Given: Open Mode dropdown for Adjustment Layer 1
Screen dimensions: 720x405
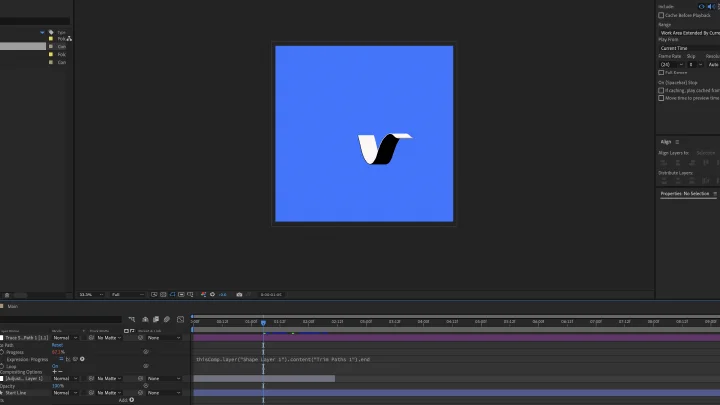Looking at the screenshot, I should 65,379.
